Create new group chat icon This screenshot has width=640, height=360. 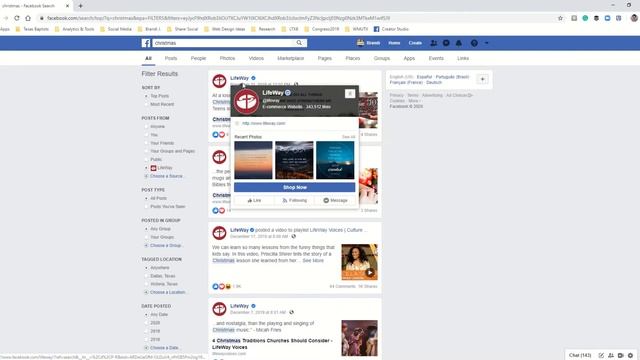(611, 356)
